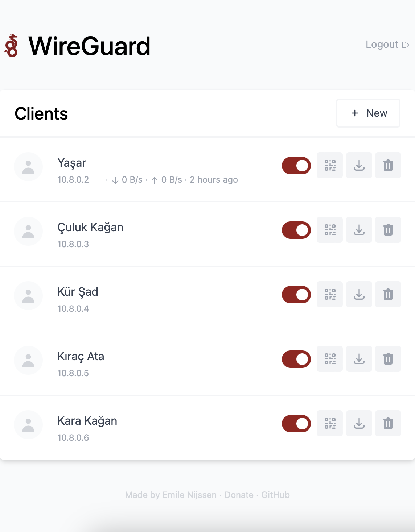Image resolution: width=415 pixels, height=532 pixels.
Task: Open the Donate link
Action: point(239,495)
